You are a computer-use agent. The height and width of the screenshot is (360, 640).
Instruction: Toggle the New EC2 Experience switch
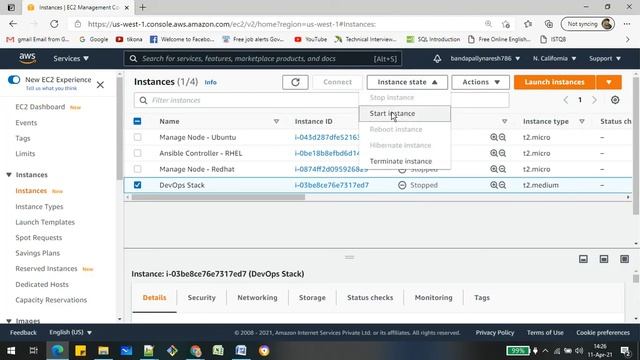(14, 80)
